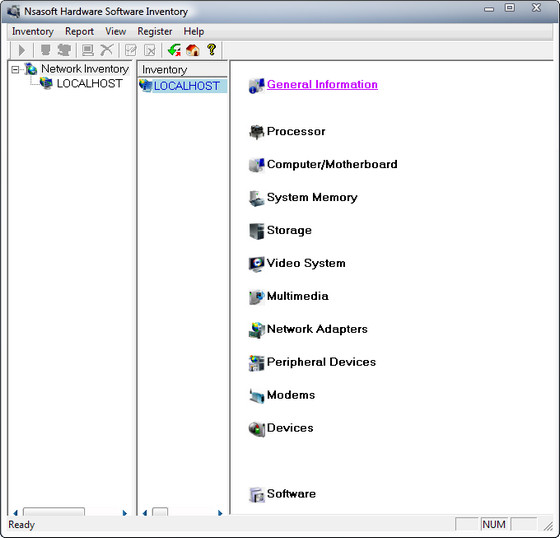Open the System Memory section
The width and height of the screenshot is (560, 538).
[312, 197]
